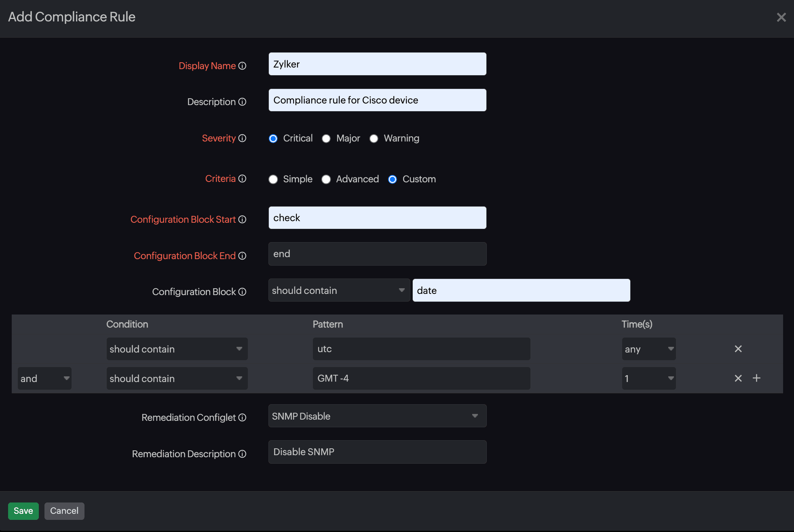Switch Criteria to Simple
Viewport: 794px width, 532px height.
coord(273,179)
